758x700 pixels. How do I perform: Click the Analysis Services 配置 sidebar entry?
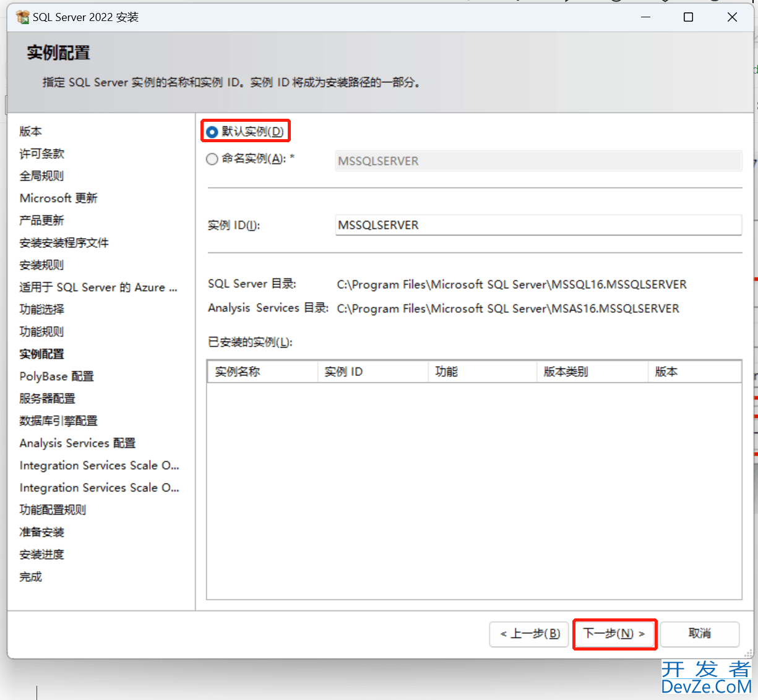(77, 443)
